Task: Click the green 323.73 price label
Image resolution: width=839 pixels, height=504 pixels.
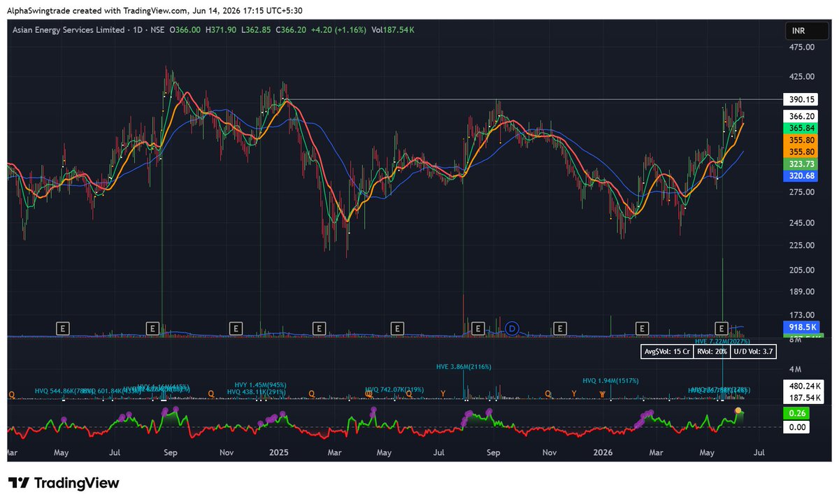Action: [801, 165]
